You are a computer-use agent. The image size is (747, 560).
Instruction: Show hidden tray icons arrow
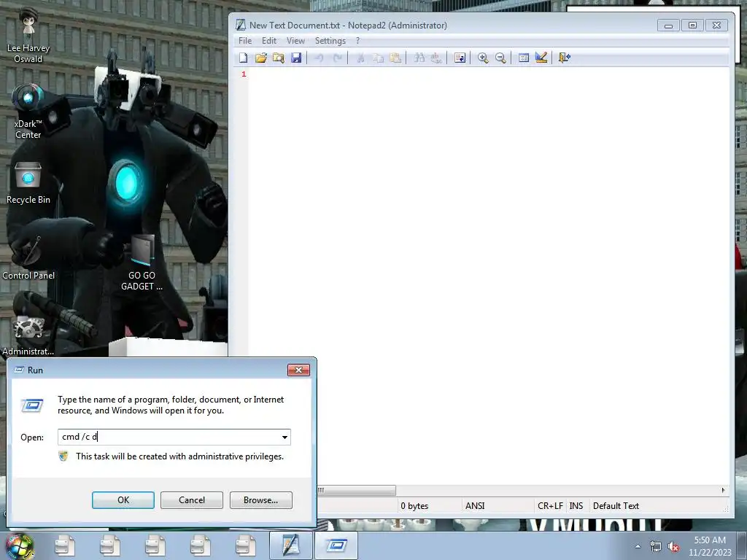point(638,546)
